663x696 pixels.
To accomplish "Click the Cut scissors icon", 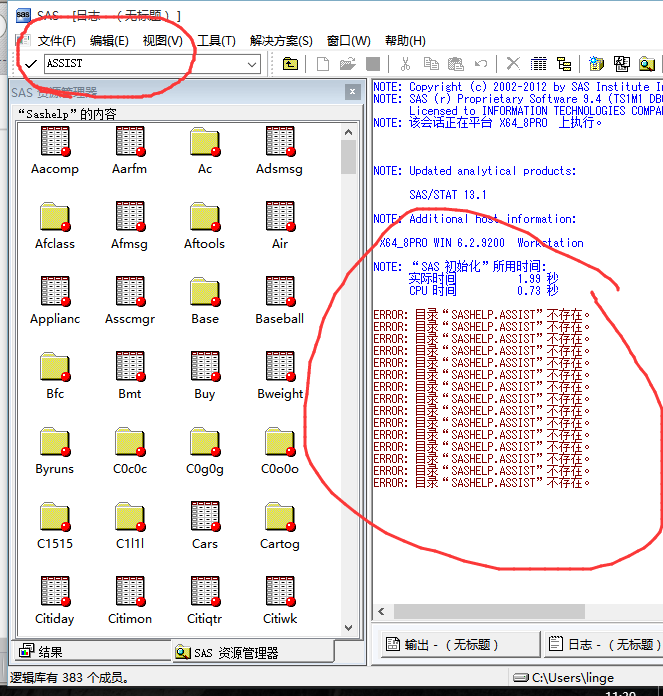I will click(405, 64).
